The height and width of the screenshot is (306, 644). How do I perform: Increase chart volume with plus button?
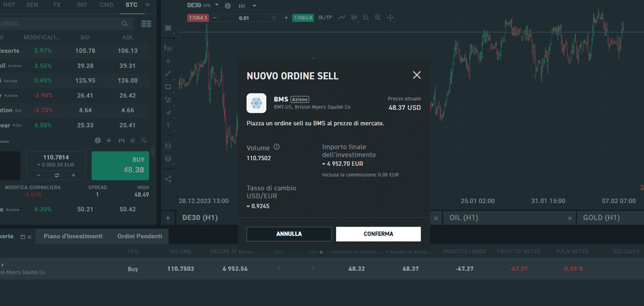click(x=287, y=18)
